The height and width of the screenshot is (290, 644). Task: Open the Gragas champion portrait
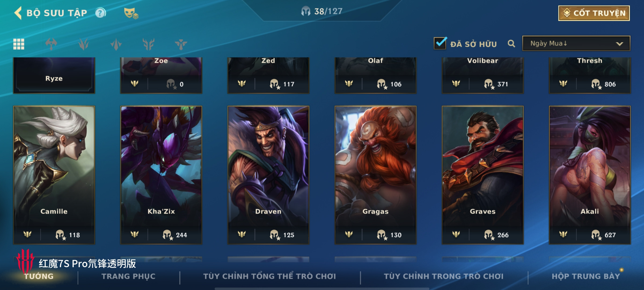click(x=375, y=175)
